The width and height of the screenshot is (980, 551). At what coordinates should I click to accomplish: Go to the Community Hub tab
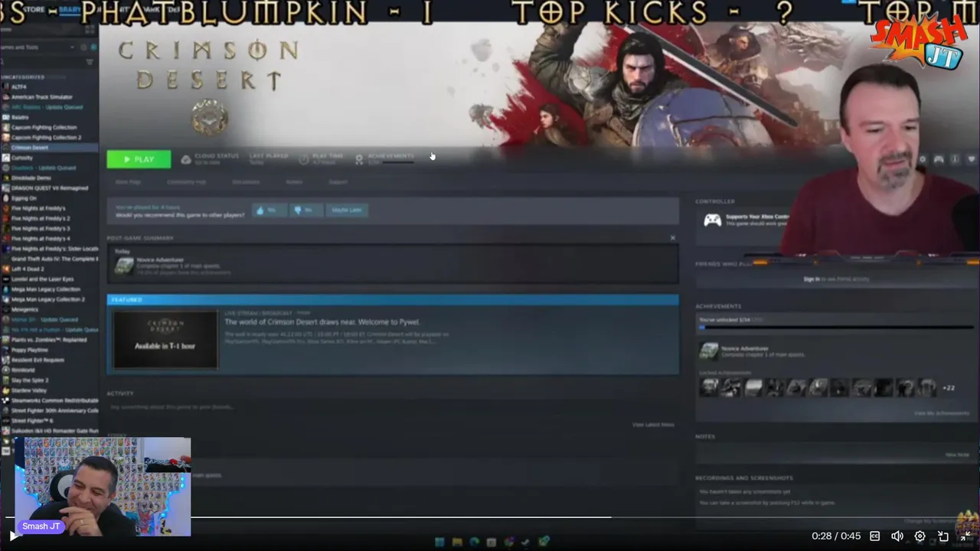[187, 182]
